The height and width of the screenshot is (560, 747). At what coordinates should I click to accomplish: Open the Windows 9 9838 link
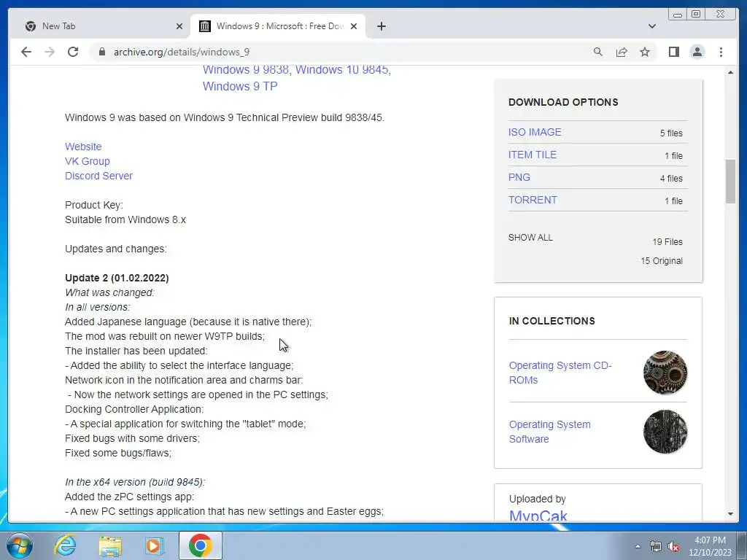pos(245,69)
